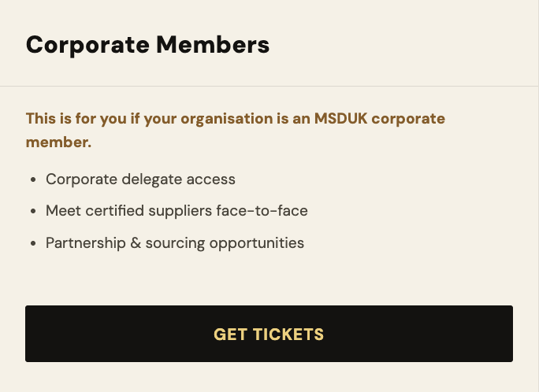Screen dimensions: 539x392
Task: Click the ampersand in Partnership & sourcing
Action: [x=136, y=242]
